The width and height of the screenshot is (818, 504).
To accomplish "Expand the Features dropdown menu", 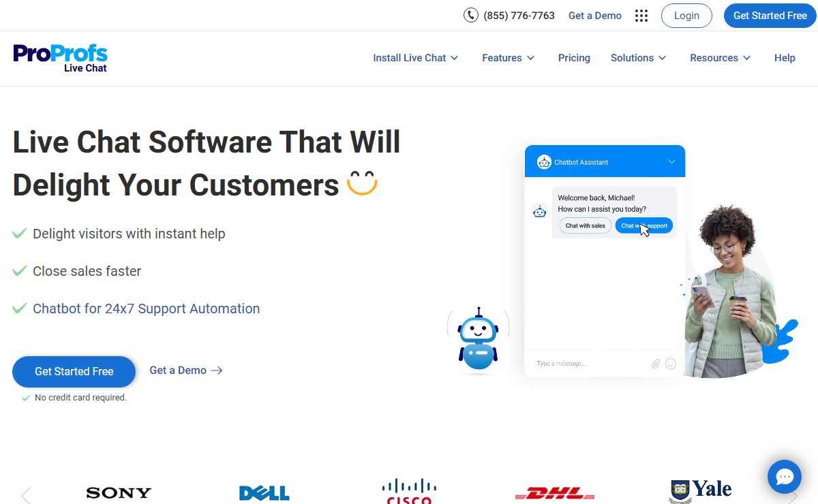I will click(x=508, y=58).
